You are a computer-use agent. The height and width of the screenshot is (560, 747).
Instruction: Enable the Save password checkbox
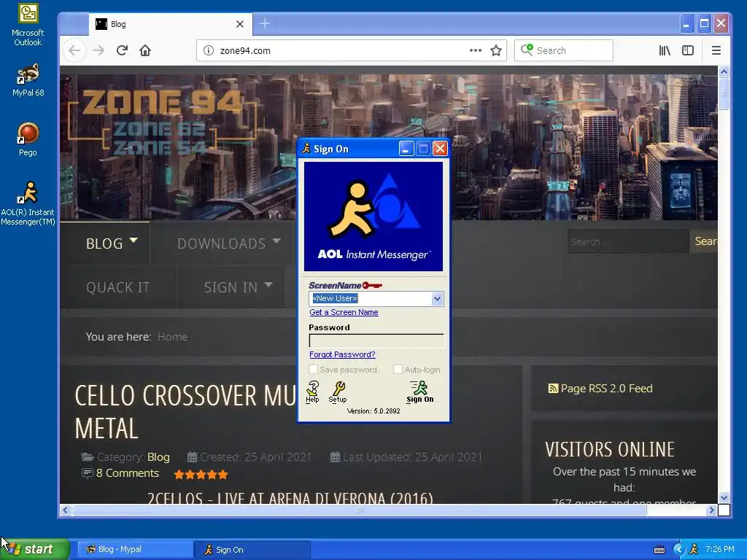coord(314,370)
